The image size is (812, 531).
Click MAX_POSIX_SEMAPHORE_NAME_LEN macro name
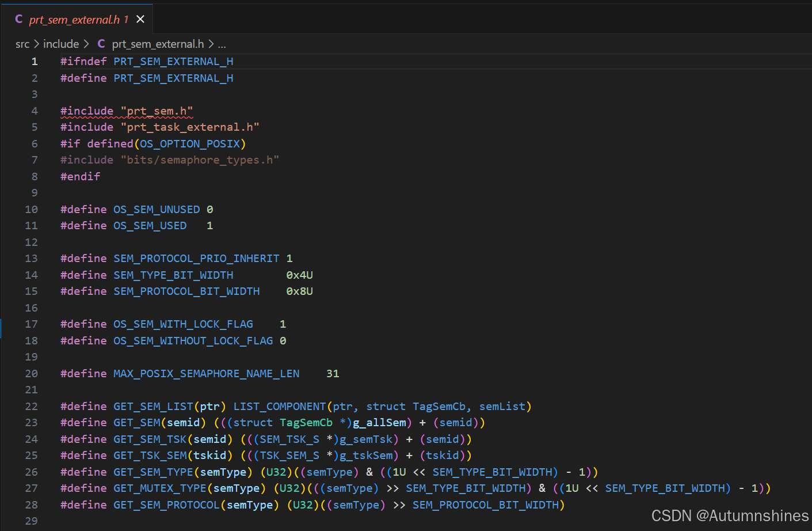tap(207, 374)
